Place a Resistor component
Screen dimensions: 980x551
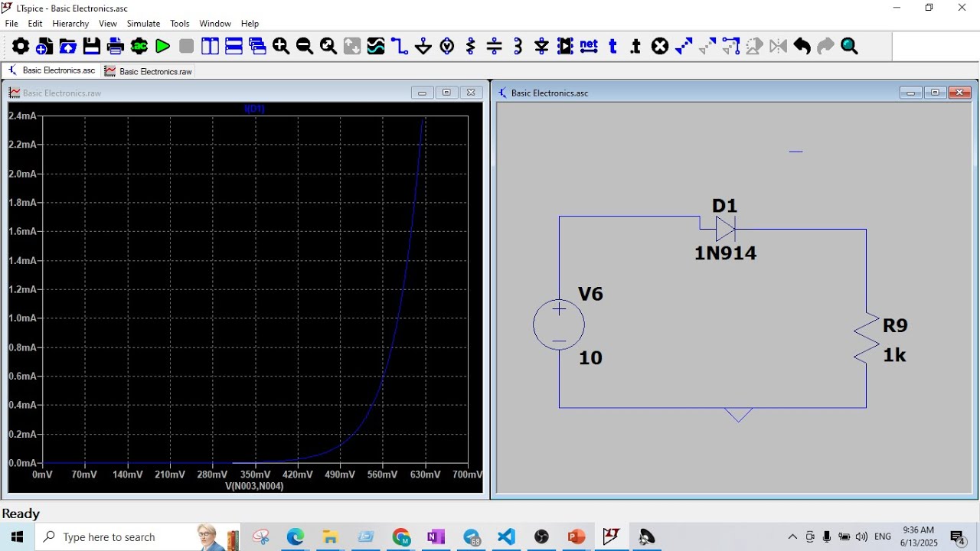coord(471,47)
